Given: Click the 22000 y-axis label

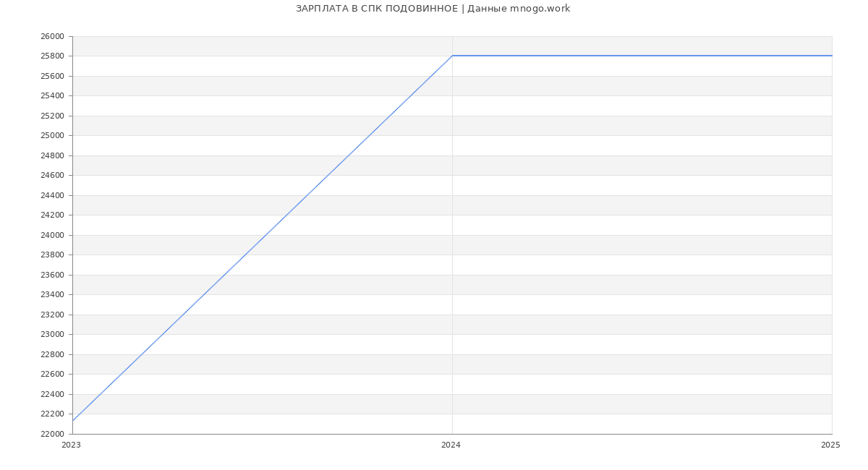Looking at the screenshot, I should (x=52, y=434).
